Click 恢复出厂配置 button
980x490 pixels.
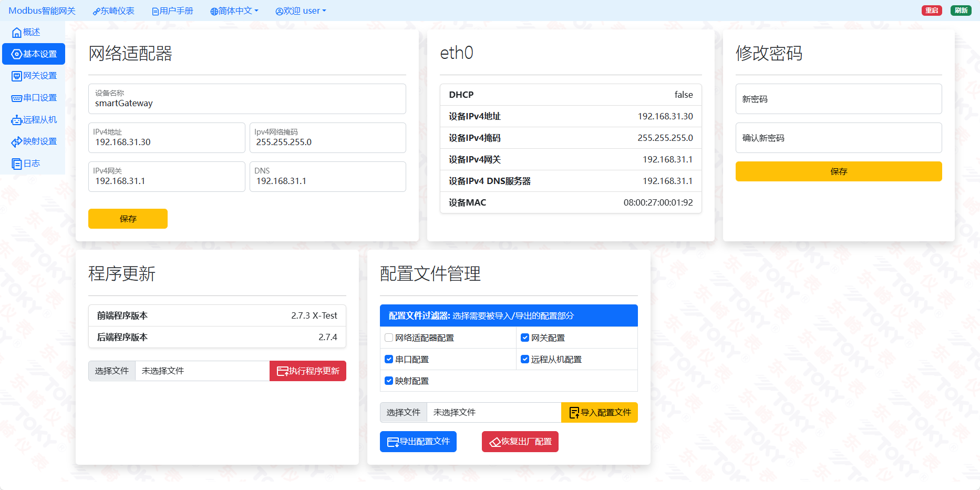click(520, 442)
